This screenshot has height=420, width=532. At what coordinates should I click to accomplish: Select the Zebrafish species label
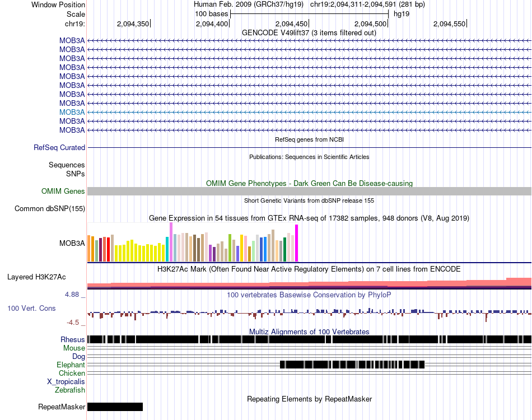70,390
